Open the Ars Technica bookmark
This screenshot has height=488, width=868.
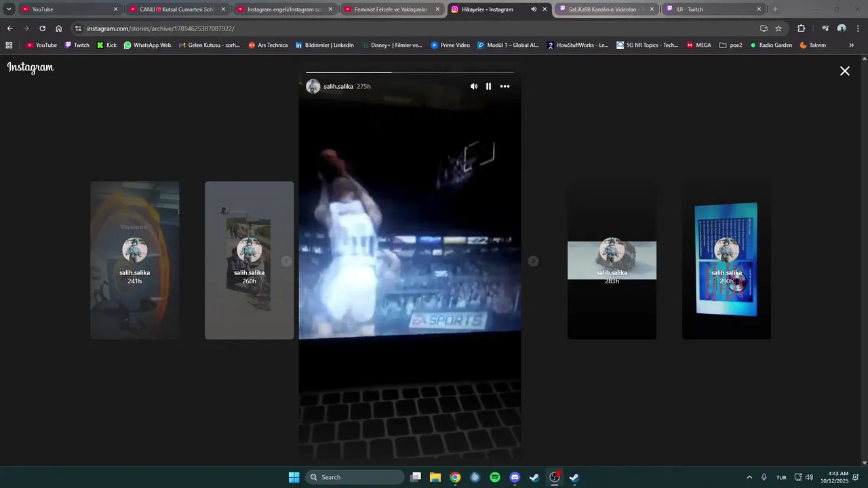click(x=268, y=45)
